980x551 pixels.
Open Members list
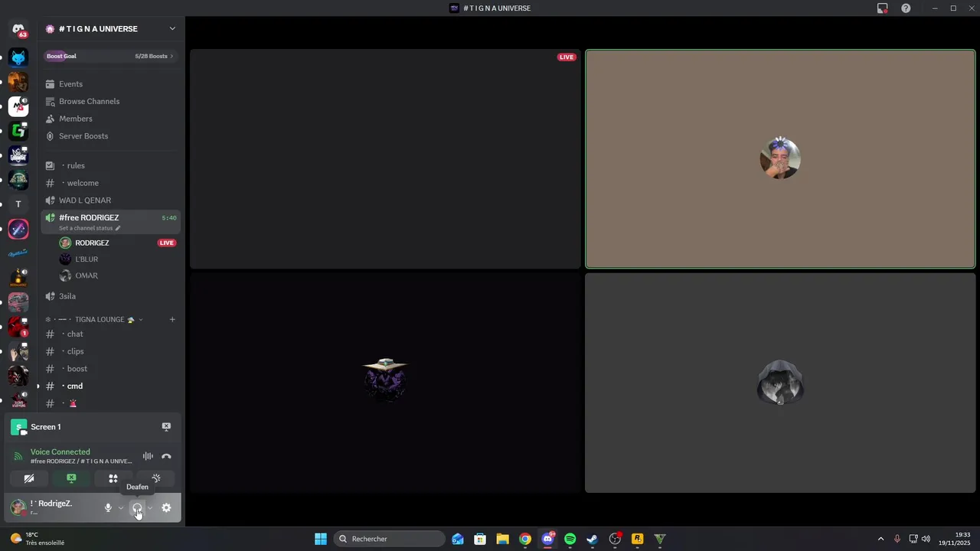[x=111, y=119]
